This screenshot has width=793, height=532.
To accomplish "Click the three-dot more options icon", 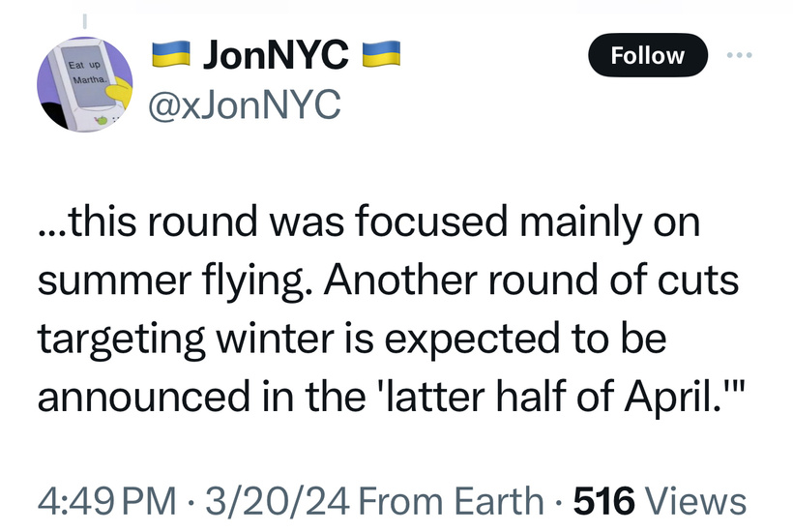I will click(739, 54).
